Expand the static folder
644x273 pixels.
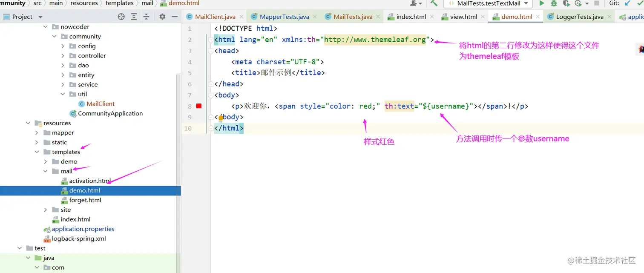(x=37, y=142)
